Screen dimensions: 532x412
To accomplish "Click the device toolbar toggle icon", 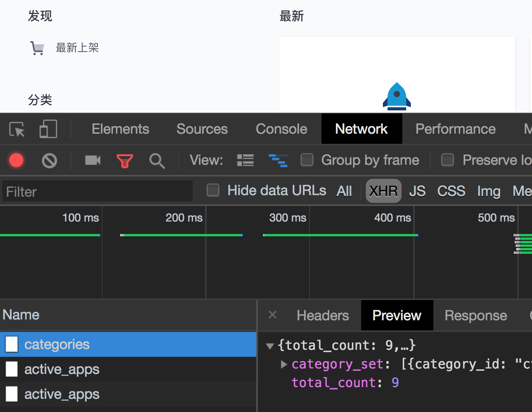I will point(48,129).
